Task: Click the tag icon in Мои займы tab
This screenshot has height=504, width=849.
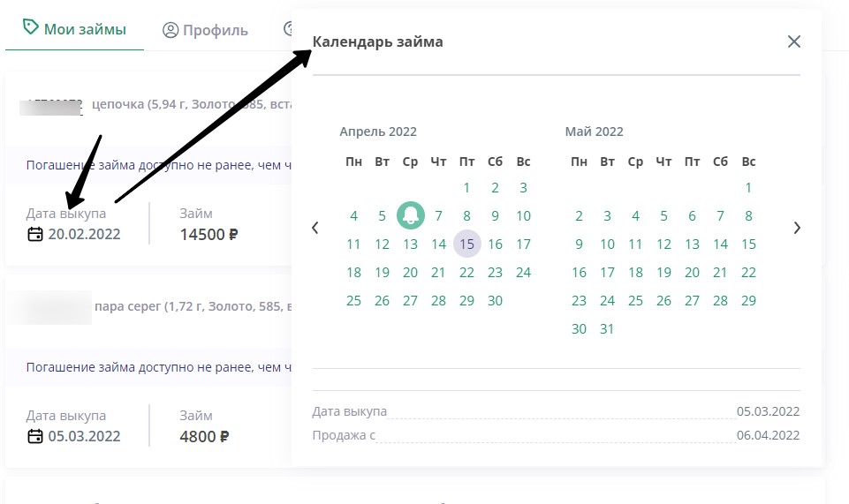Action: click(31, 28)
